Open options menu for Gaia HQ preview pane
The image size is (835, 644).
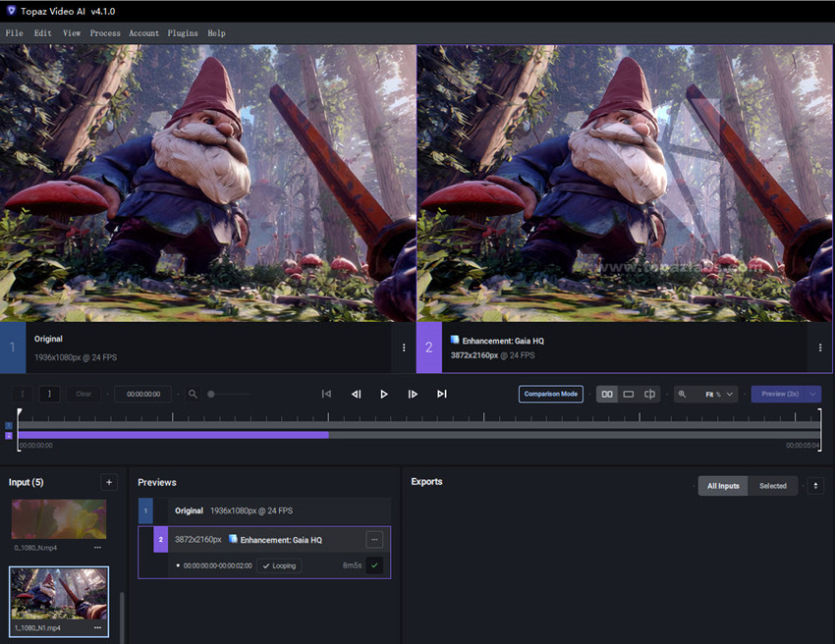tap(820, 348)
